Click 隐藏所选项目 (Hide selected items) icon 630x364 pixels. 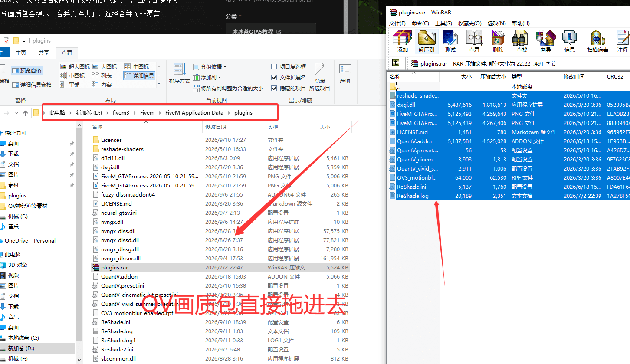pyautogui.click(x=320, y=77)
